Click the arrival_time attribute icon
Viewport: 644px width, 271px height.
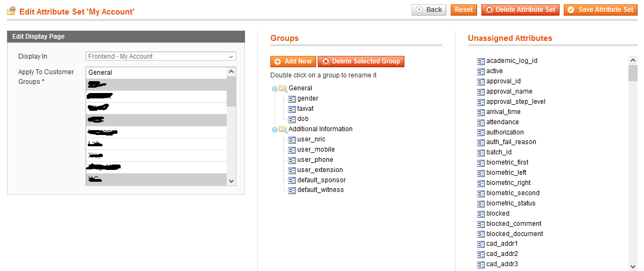pos(480,112)
